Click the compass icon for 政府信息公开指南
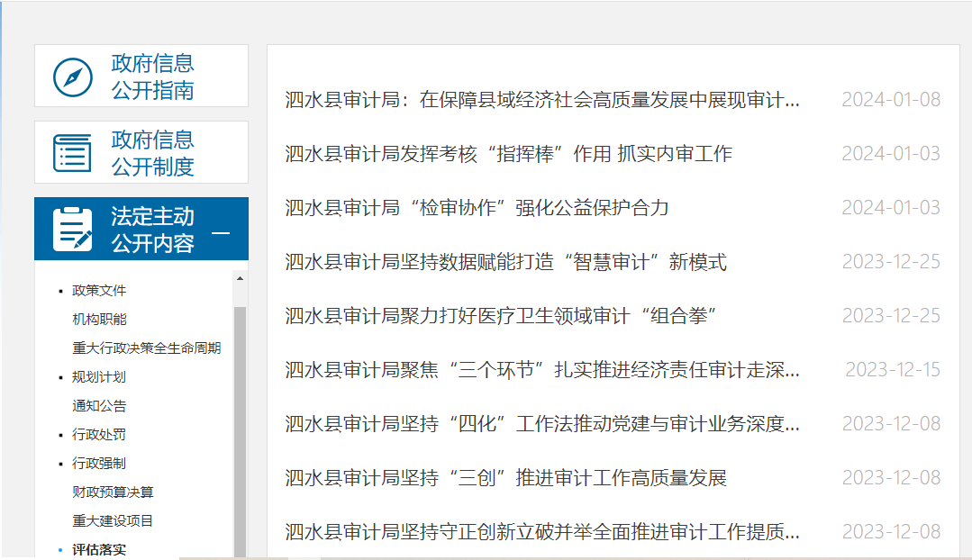972x560 pixels. coord(73,77)
